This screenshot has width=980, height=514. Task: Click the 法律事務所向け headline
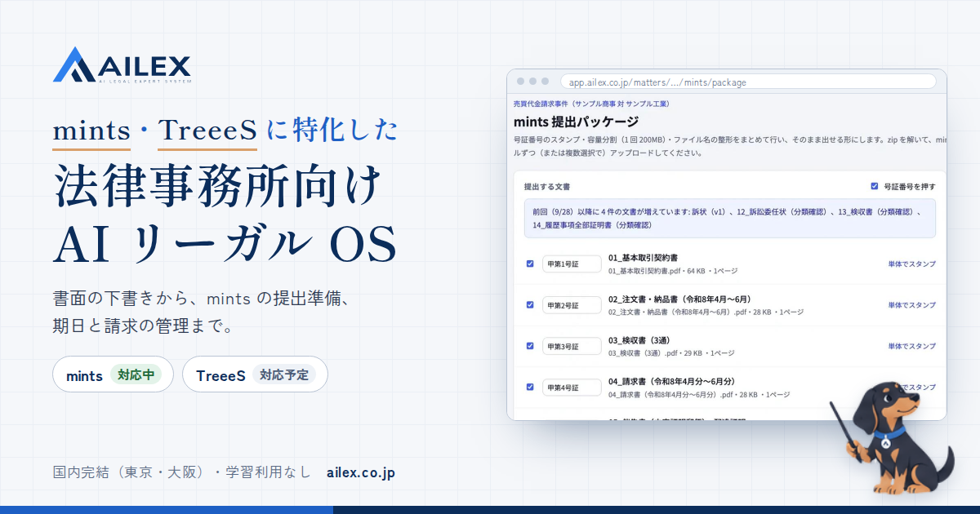[218, 185]
